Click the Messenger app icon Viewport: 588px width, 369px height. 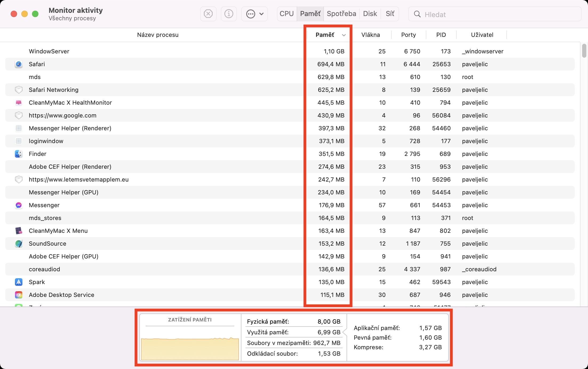coord(19,205)
